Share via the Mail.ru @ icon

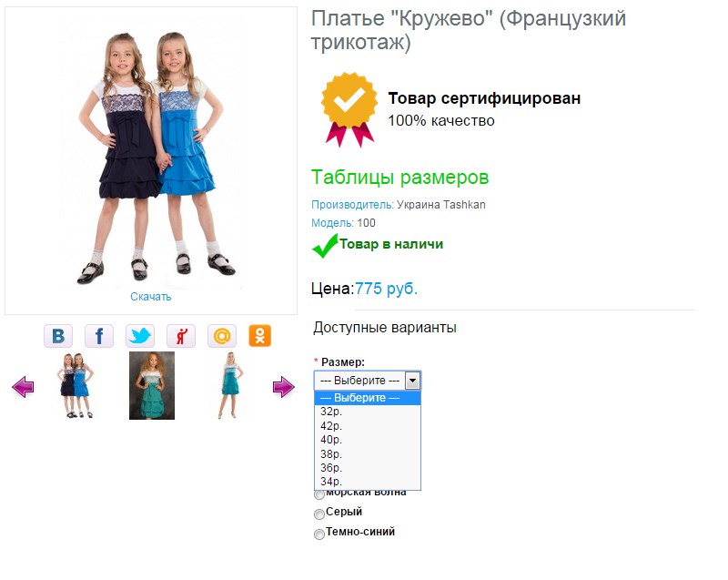(222, 336)
